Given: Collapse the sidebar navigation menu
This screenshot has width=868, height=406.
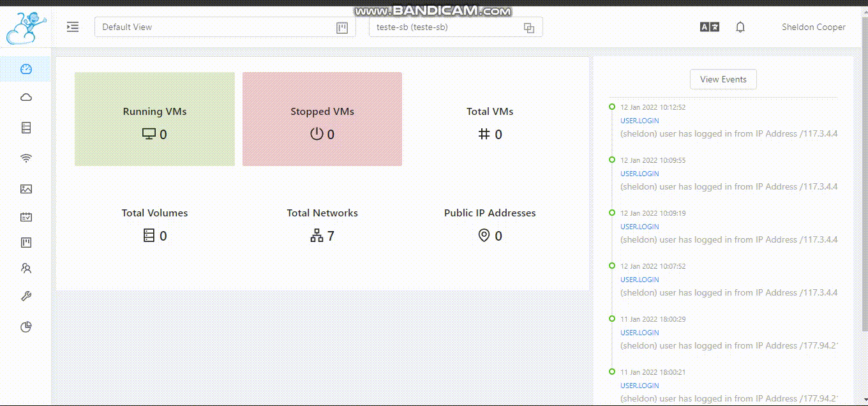Looking at the screenshot, I should pos(73,27).
